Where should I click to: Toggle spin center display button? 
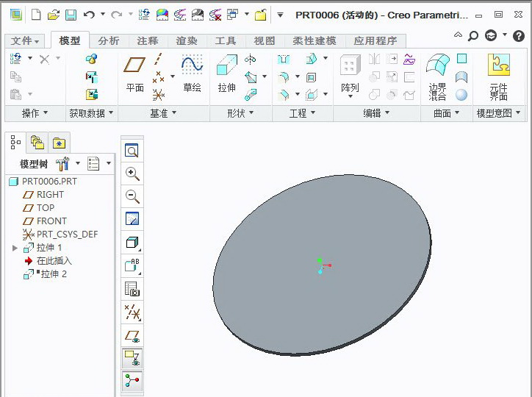tap(132, 381)
